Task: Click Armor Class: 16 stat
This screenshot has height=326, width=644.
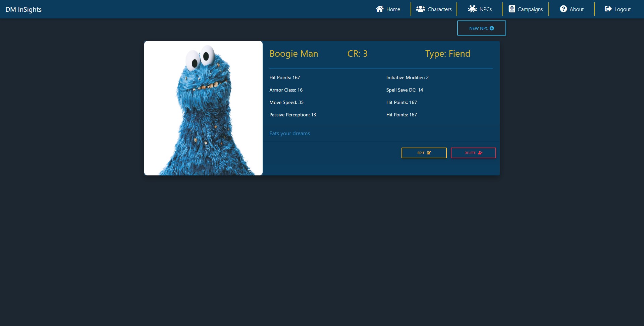Action: point(286,90)
